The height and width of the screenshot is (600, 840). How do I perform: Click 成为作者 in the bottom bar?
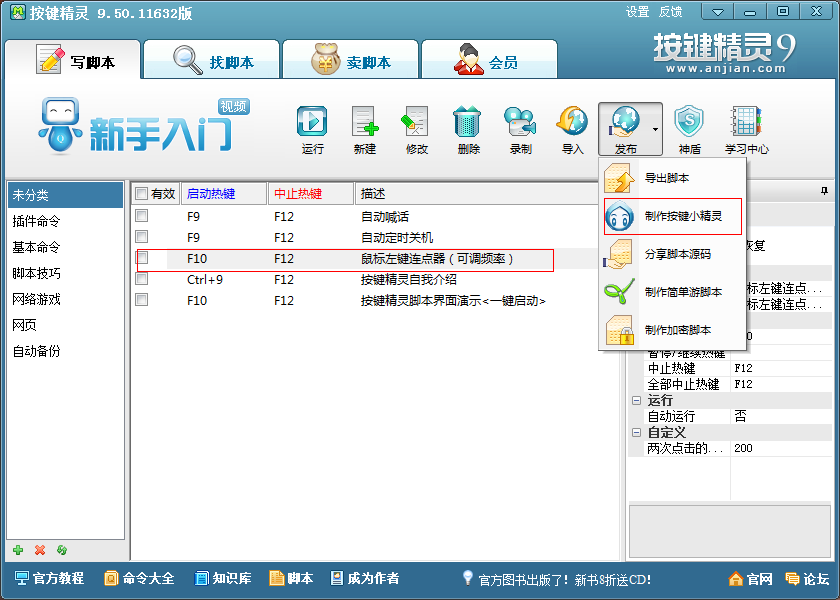coord(365,578)
